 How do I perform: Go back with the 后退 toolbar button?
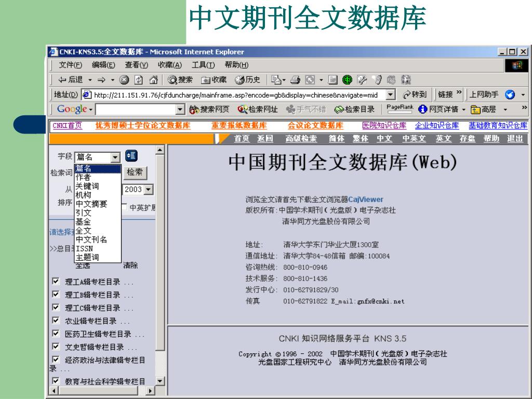click(71, 79)
